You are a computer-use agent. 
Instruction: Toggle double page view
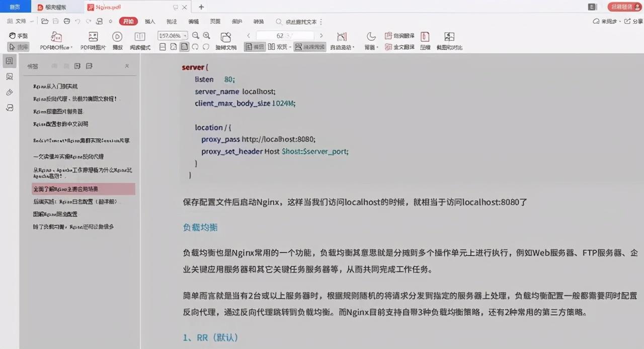click(x=277, y=47)
